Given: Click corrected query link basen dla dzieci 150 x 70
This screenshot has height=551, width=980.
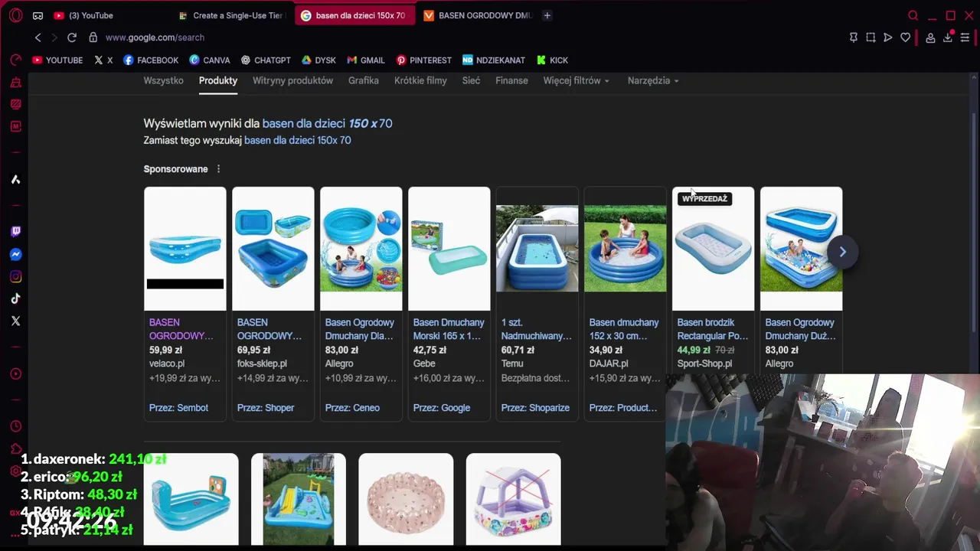Looking at the screenshot, I should click(x=327, y=123).
